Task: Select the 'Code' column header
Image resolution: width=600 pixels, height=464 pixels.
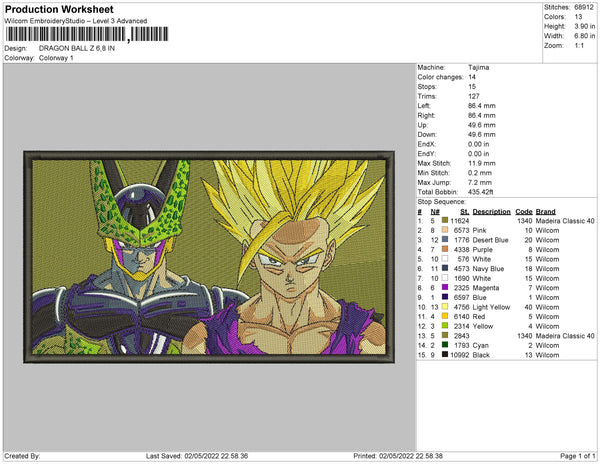Action: point(524,212)
